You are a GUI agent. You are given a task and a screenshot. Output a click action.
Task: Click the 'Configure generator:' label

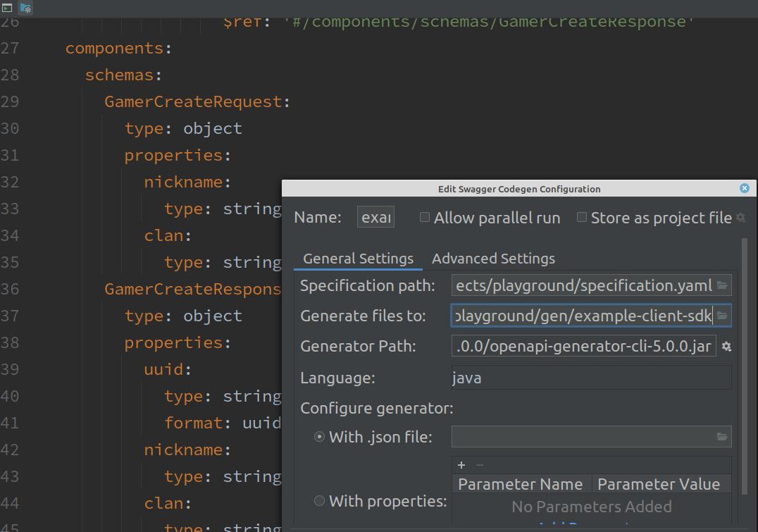click(x=377, y=408)
